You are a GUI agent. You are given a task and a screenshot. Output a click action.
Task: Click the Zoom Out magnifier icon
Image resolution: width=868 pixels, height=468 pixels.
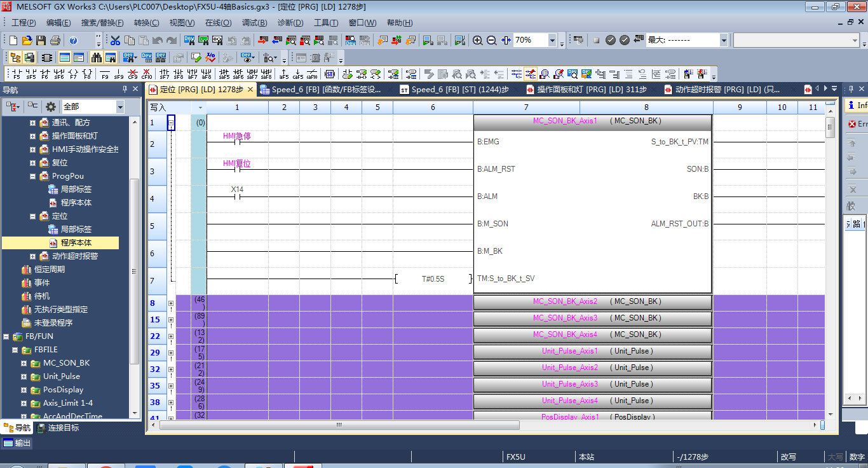pos(492,41)
